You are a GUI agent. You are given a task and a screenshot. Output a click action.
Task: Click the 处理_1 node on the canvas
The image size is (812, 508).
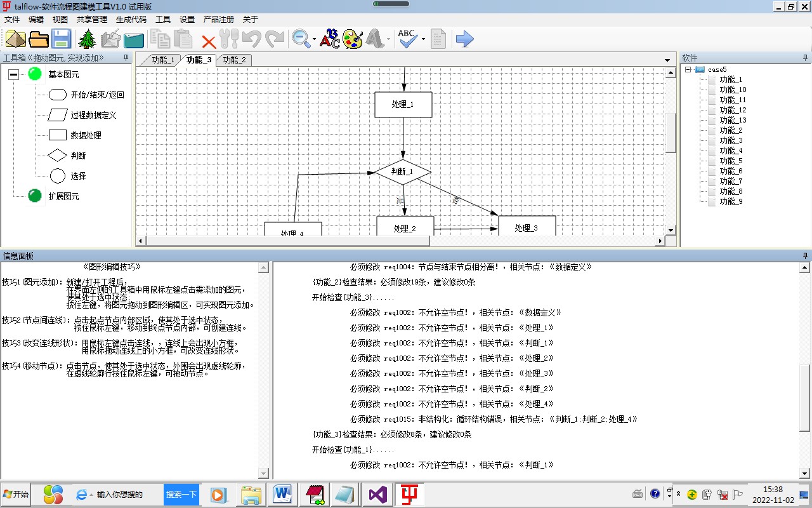pos(403,105)
